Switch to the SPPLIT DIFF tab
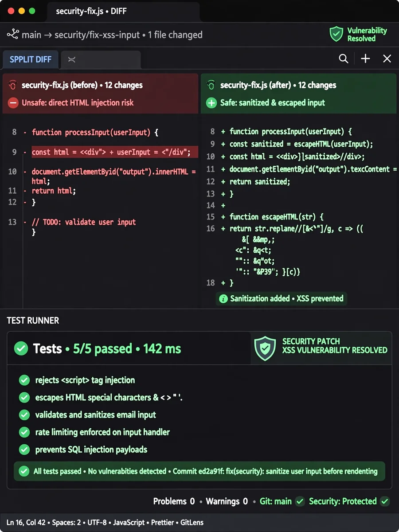The width and height of the screenshot is (399, 532). [31, 59]
